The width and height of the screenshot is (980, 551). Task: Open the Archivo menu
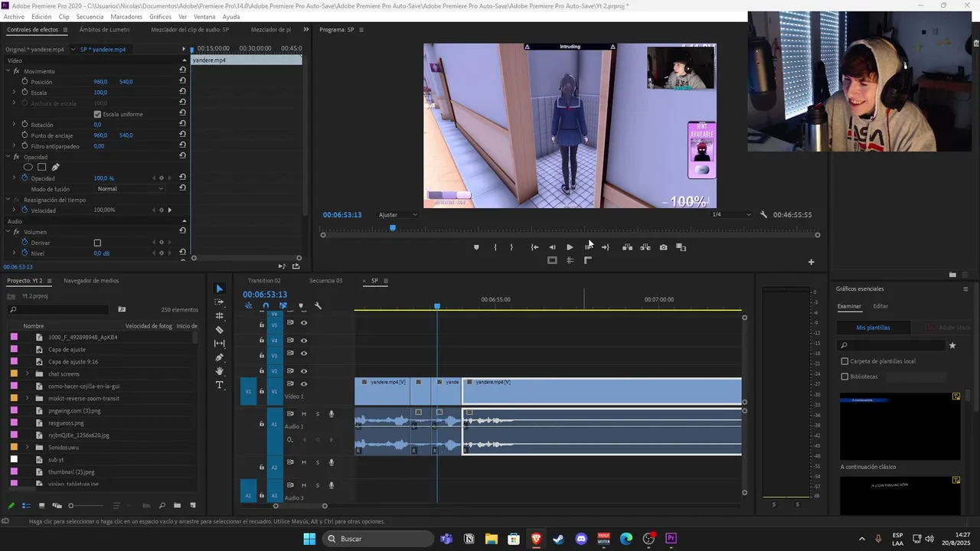click(x=14, y=16)
